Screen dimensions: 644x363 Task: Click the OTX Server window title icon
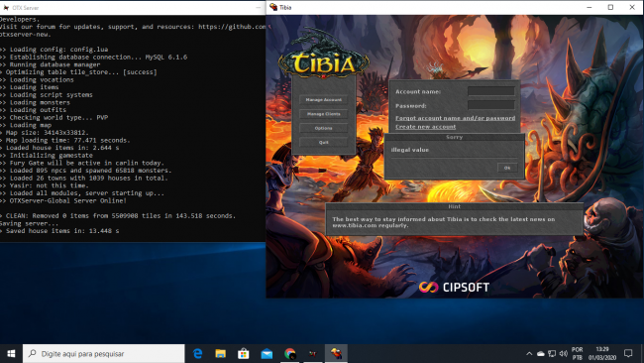tap(6, 7)
